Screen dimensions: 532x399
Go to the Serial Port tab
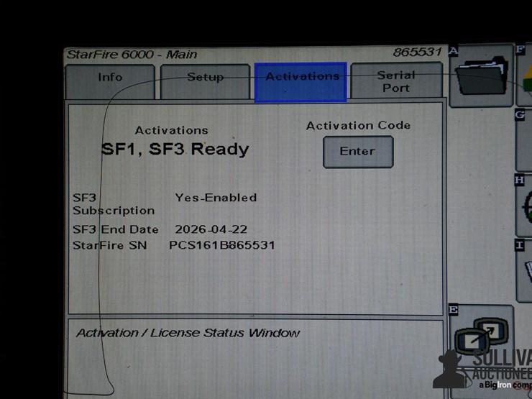tap(395, 81)
